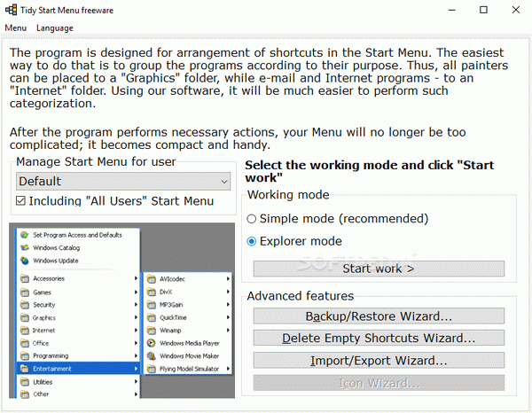Click the greyed-out Icon Wizard button
The image size is (532, 413).
(x=379, y=383)
